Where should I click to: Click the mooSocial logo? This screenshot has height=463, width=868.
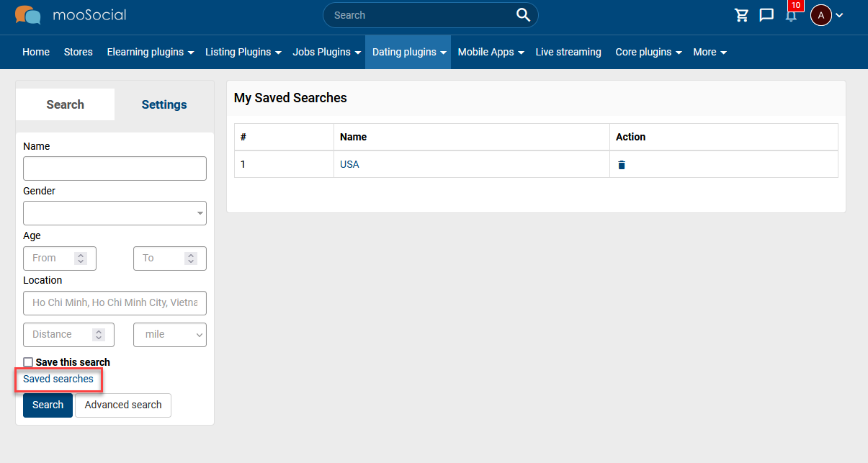71,14
